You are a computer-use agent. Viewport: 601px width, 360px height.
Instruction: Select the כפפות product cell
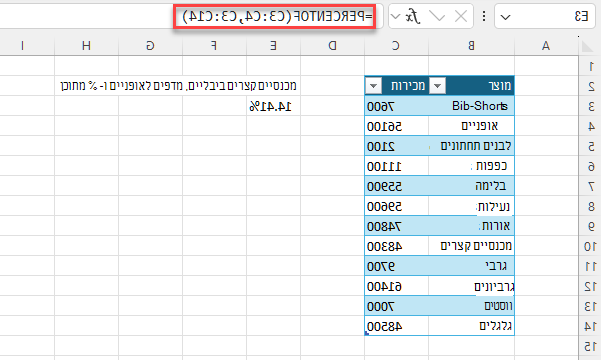[x=471, y=166]
